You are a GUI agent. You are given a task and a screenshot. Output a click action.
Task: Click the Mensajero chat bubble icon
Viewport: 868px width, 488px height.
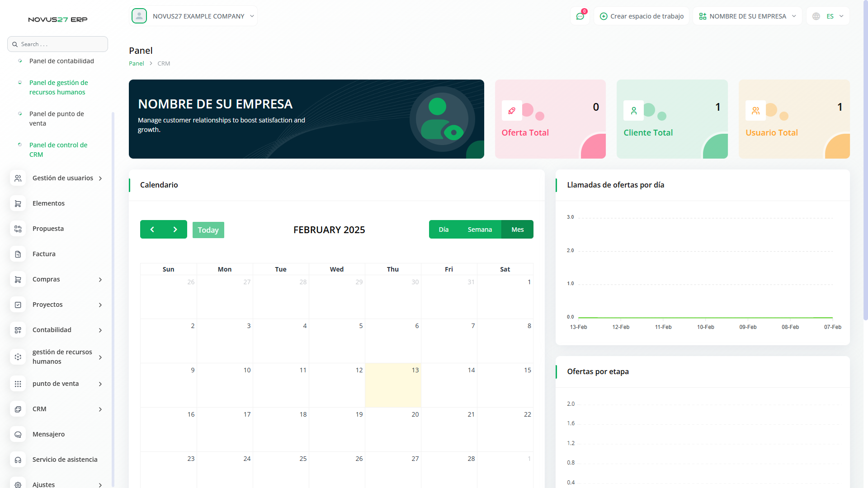coord(18,434)
